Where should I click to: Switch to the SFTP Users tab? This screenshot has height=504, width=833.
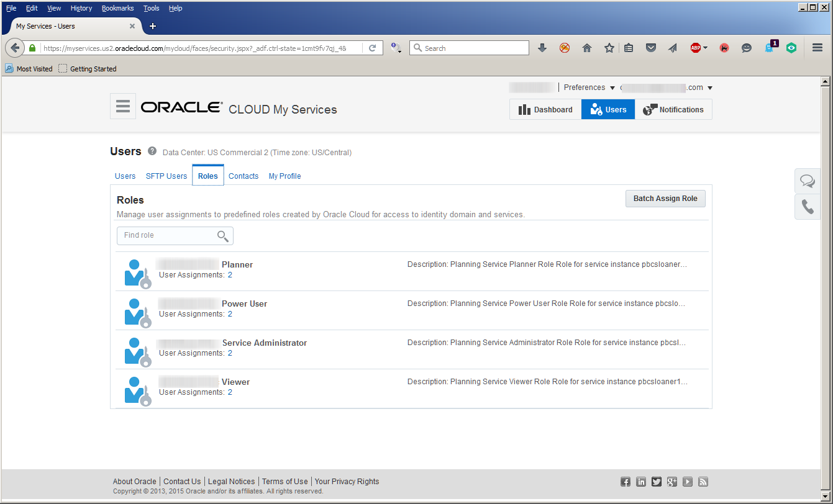tap(166, 176)
